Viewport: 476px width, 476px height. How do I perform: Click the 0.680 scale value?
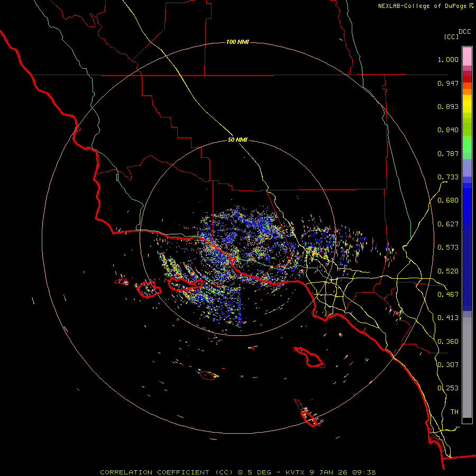(448, 200)
